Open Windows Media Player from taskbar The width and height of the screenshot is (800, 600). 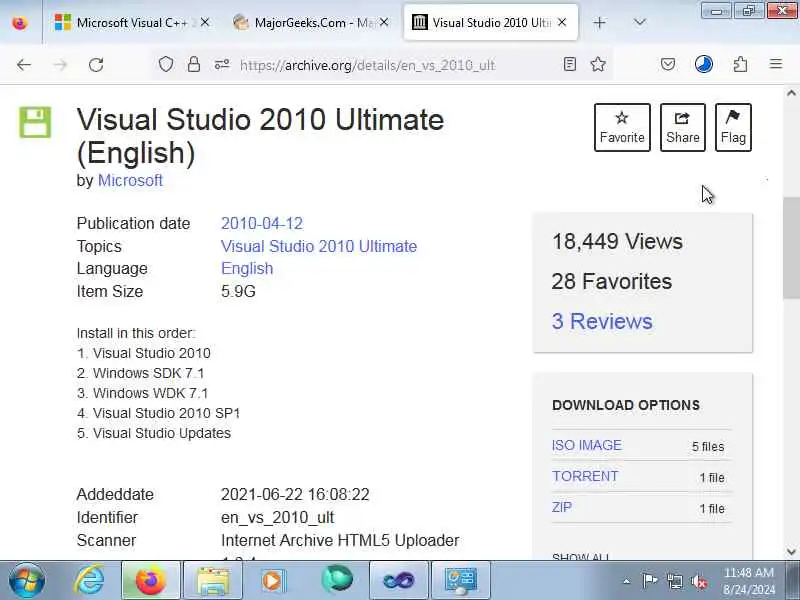[x=274, y=580]
